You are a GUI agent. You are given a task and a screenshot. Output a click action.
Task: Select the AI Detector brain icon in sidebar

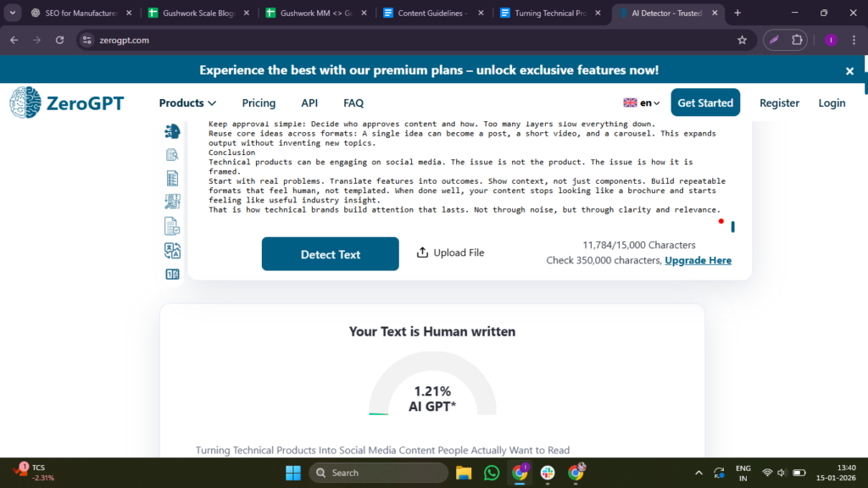(172, 130)
